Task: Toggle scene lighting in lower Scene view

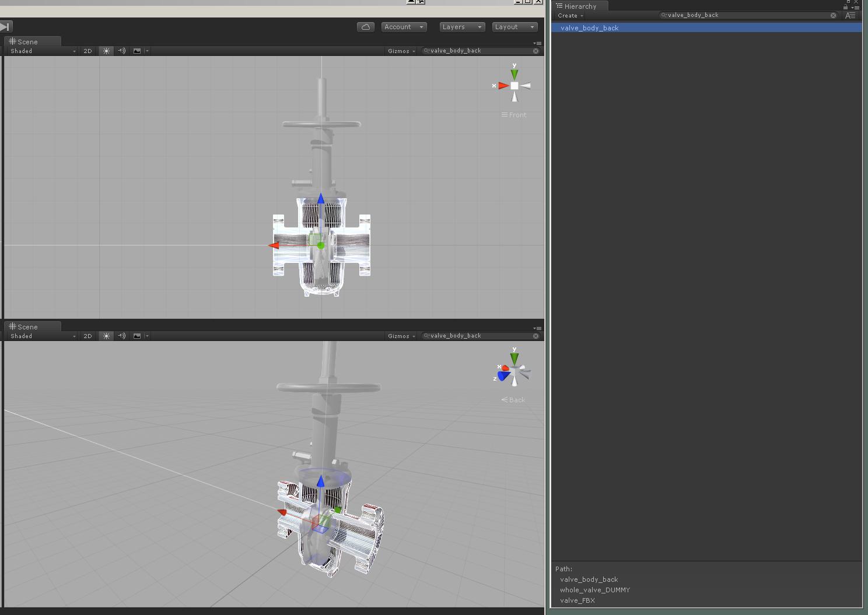Action: tap(106, 336)
